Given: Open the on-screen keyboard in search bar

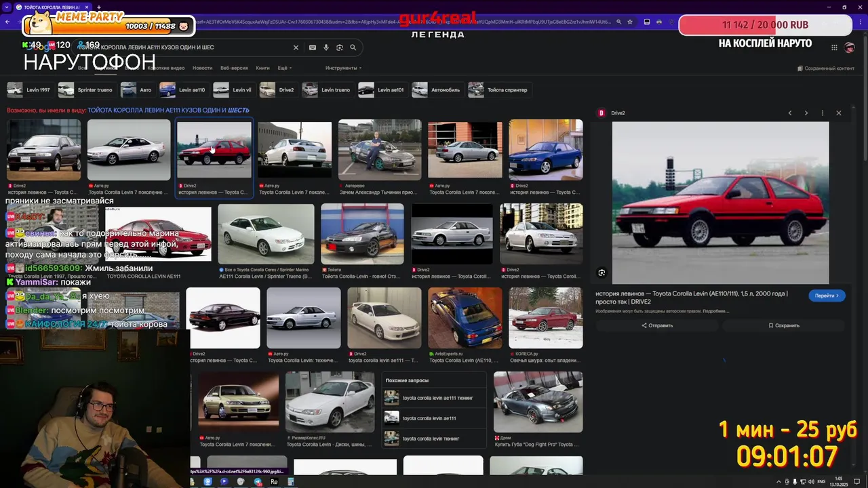Looking at the screenshot, I should click(313, 47).
